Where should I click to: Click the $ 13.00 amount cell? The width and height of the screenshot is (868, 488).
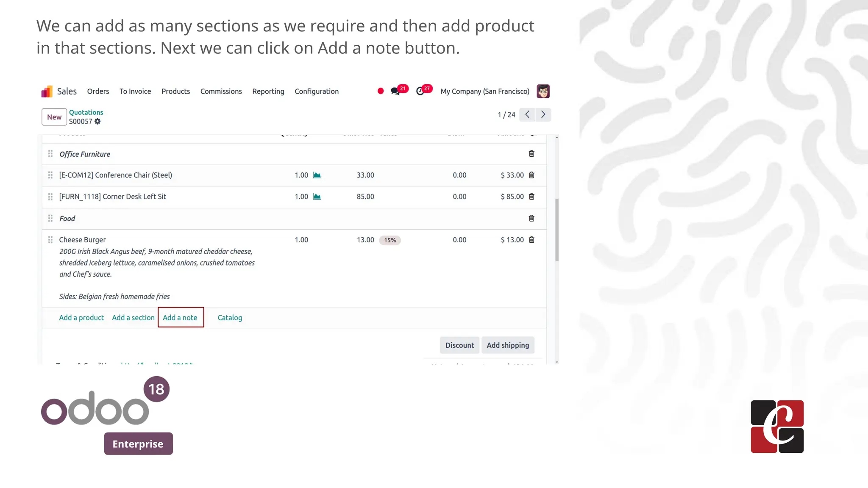pos(512,240)
